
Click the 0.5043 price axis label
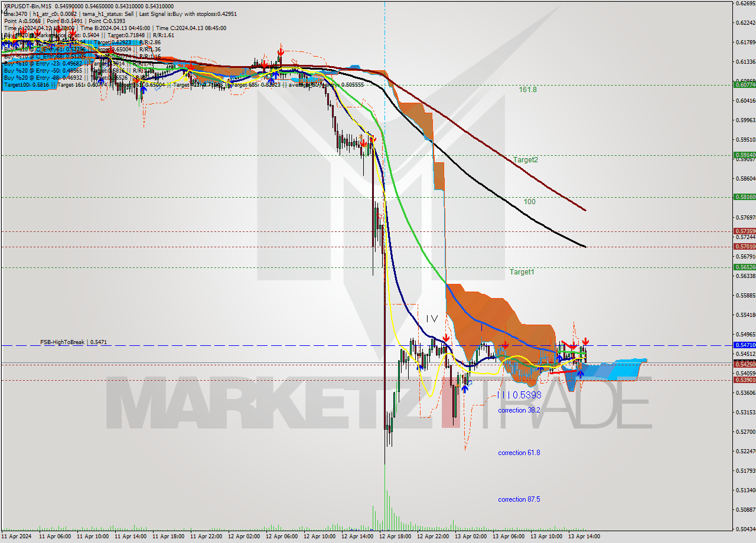coord(745,529)
